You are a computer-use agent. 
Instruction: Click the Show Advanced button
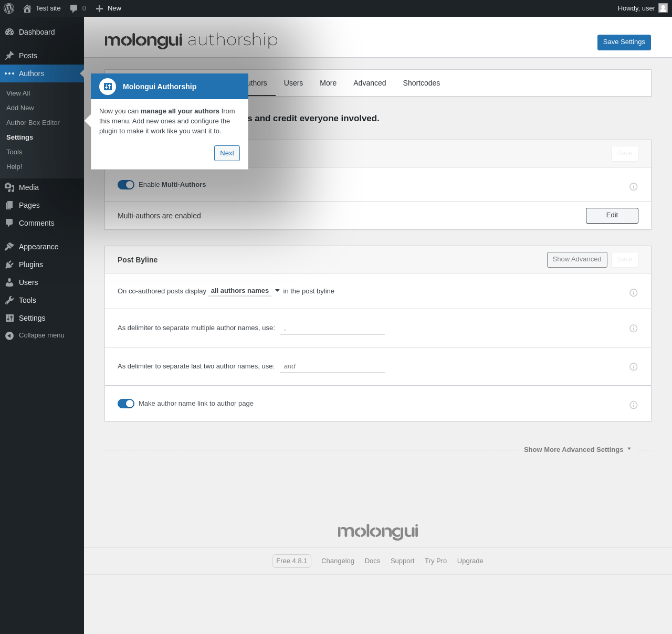(x=577, y=260)
